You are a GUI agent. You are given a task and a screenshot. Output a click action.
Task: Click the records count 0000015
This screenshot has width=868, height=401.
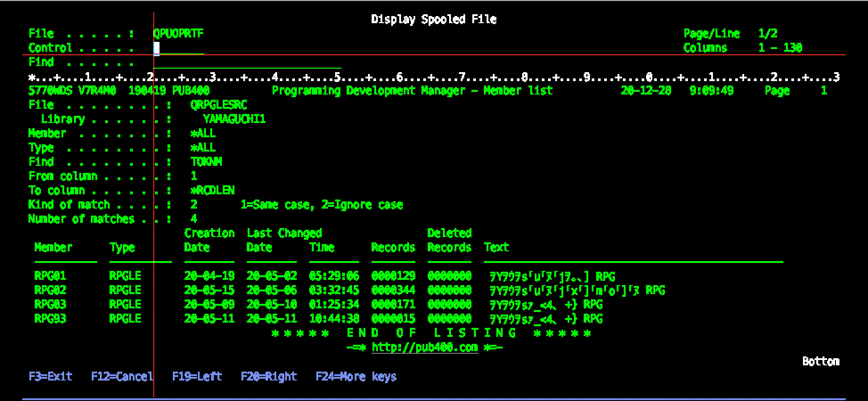click(x=393, y=319)
